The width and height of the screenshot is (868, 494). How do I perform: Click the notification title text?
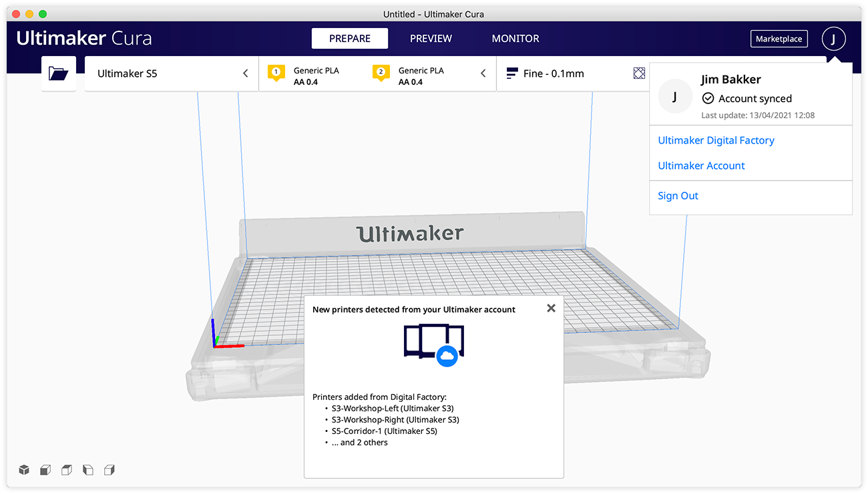click(414, 309)
